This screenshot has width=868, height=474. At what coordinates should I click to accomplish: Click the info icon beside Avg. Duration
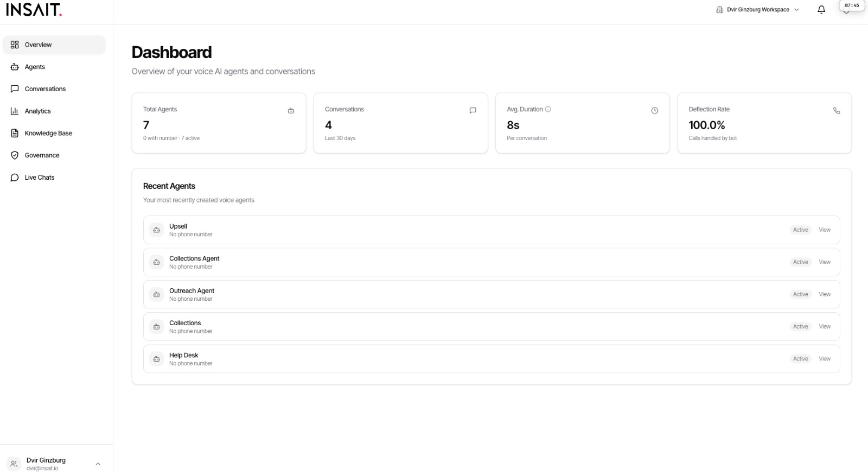click(548, 109)
